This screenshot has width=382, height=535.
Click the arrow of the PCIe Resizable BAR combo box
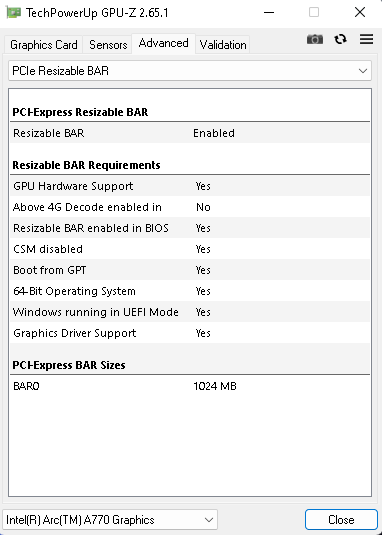pos(363,71)
